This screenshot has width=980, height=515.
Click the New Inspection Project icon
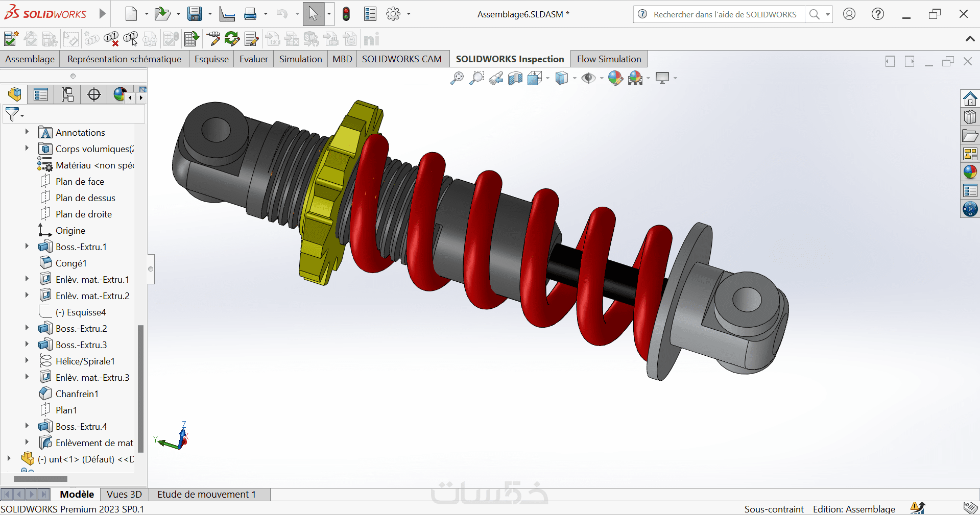[11, 39]
